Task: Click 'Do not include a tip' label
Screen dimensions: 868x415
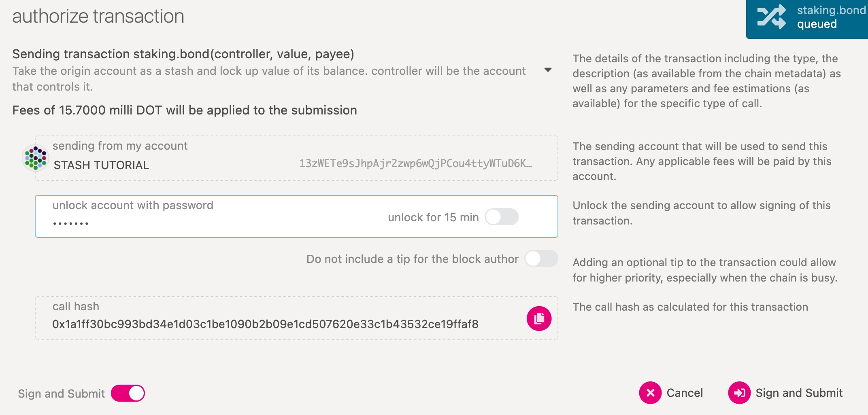Action: [412, 259]
